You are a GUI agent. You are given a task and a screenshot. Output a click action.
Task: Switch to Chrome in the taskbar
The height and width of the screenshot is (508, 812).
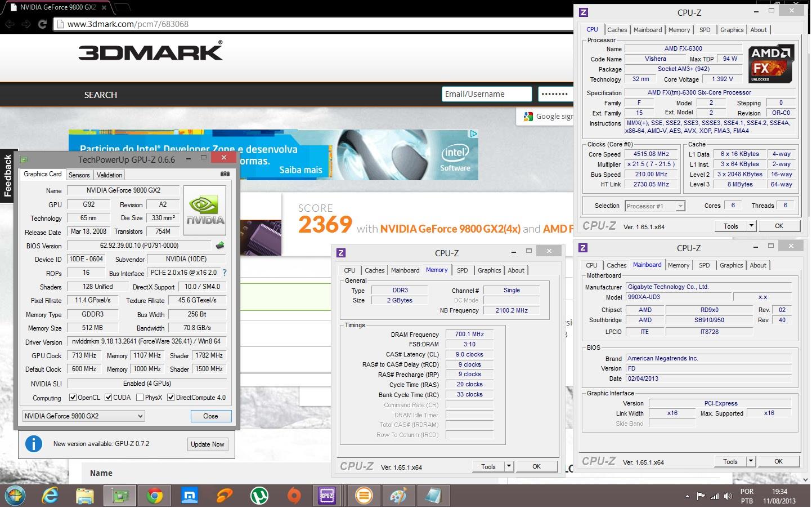pos(155,496)
